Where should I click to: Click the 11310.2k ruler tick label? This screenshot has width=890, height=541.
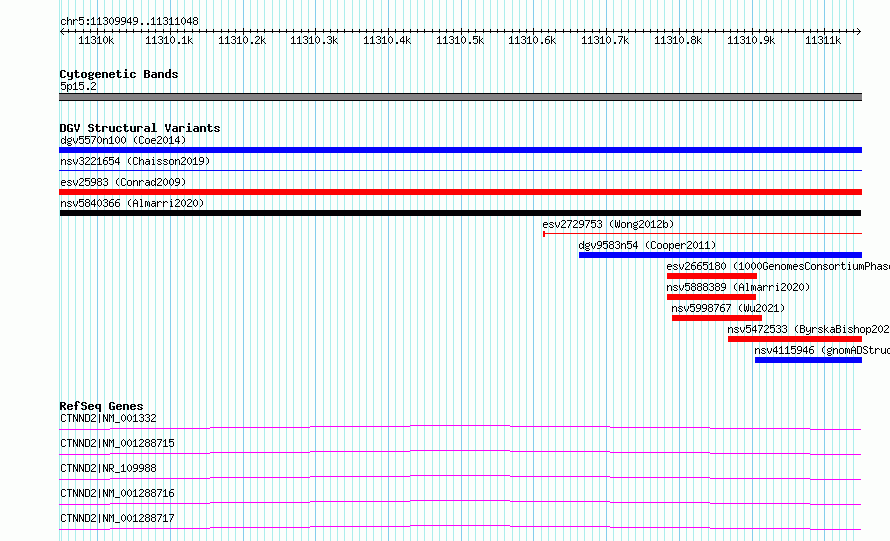coord(242,40)
